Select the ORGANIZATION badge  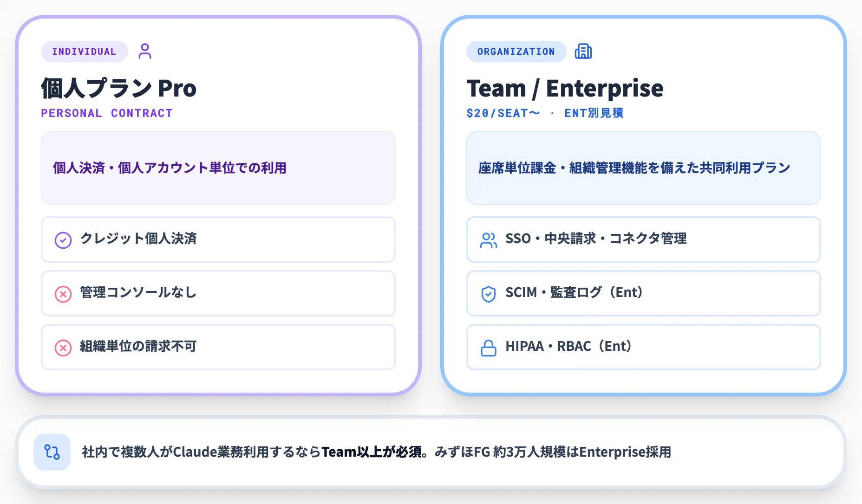pos(516,52)
